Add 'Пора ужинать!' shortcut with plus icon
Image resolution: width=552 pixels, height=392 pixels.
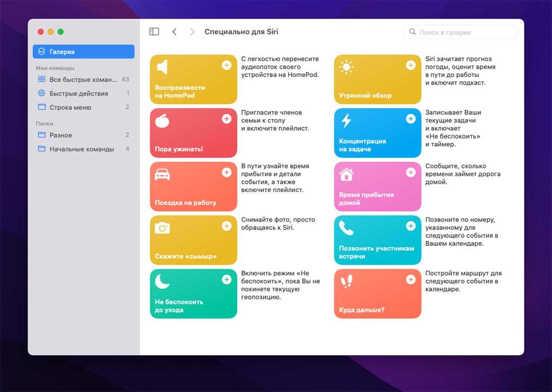click(x=226, y=119)
